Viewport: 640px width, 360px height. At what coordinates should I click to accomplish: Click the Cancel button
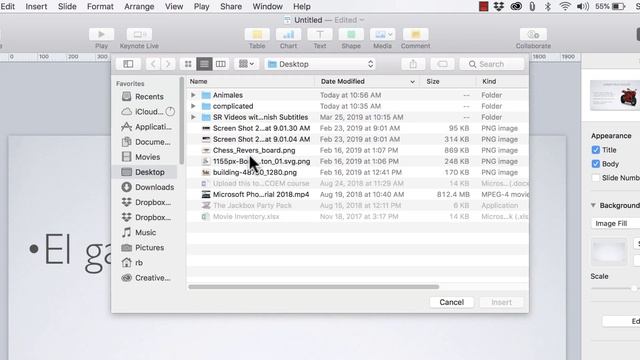click(x=451, y=302)
